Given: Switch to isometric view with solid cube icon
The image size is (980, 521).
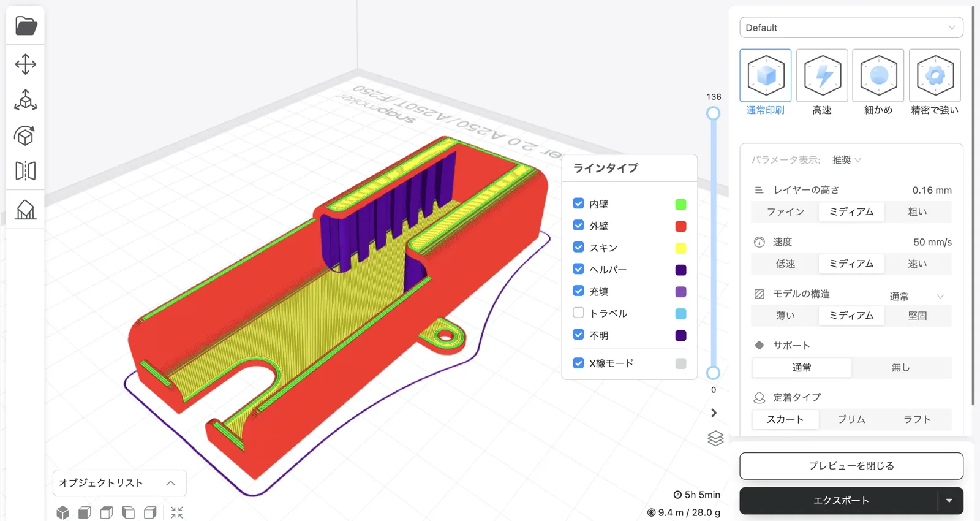Looking at the screenshot, I should 62,512.
